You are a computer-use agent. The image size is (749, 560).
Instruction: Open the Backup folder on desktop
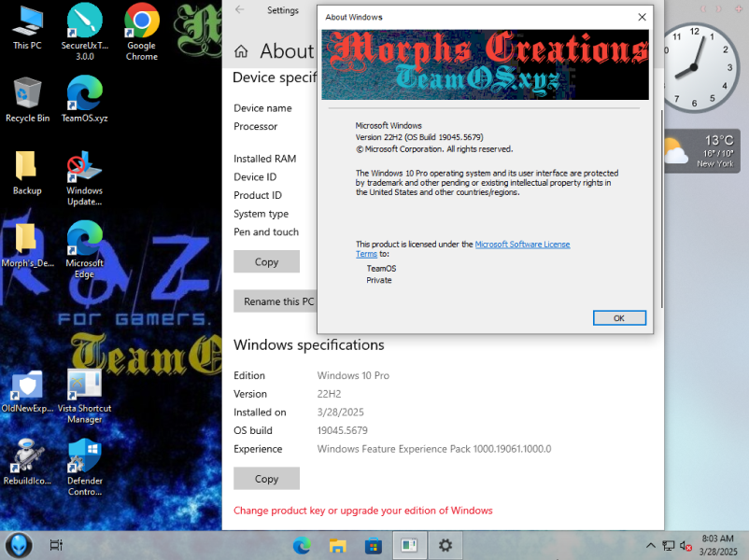pos(27,173)
